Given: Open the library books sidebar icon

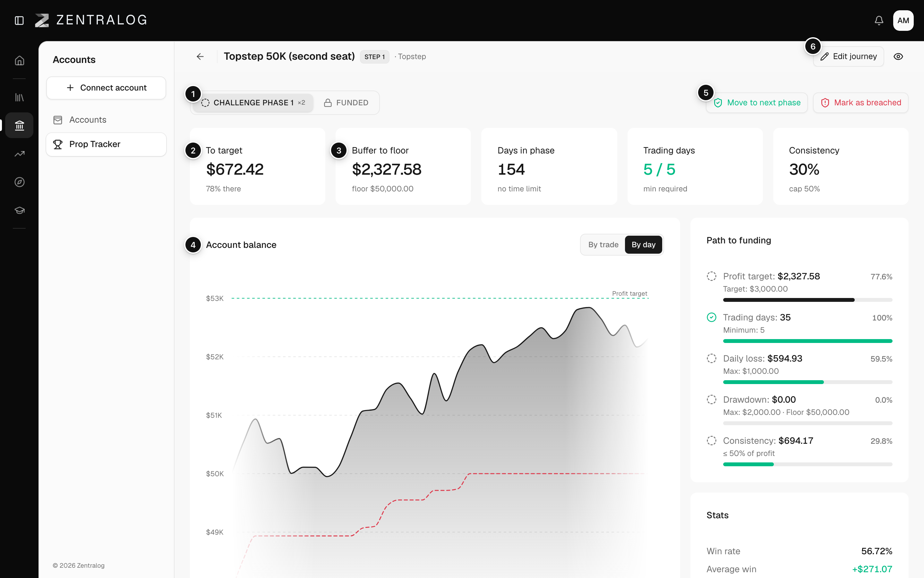Looking at the screenshot, I should coord(20,98).
